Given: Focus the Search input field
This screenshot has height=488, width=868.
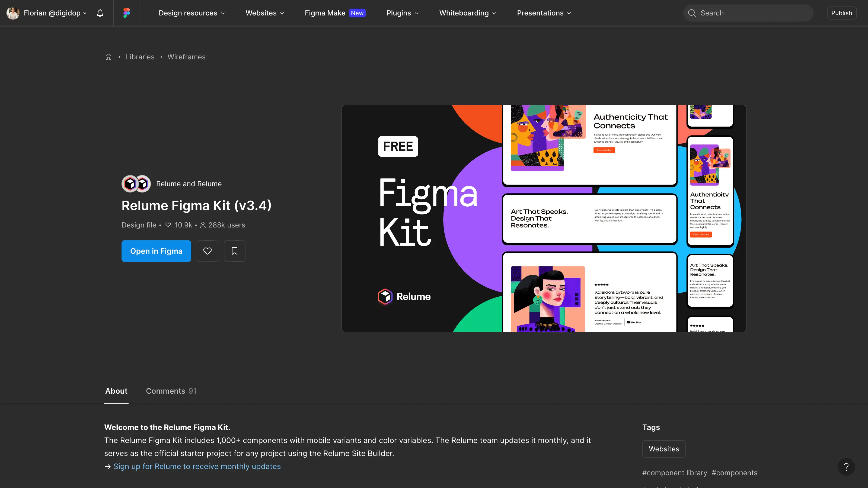Looking at the screenshot, I should (x=748, y=13).
